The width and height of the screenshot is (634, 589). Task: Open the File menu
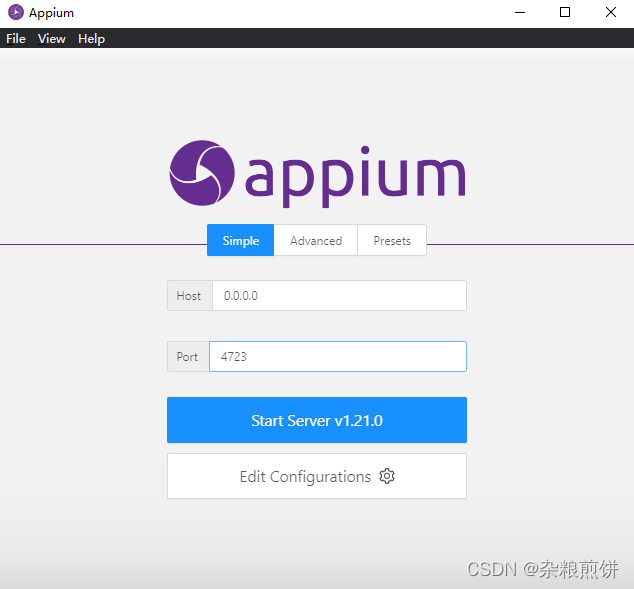point(16,39)
